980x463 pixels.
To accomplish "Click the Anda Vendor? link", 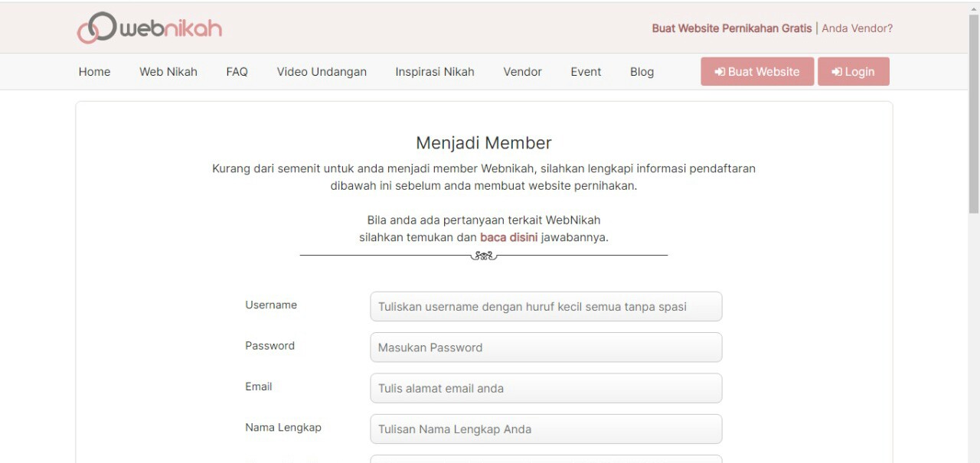I will (857, 28).
